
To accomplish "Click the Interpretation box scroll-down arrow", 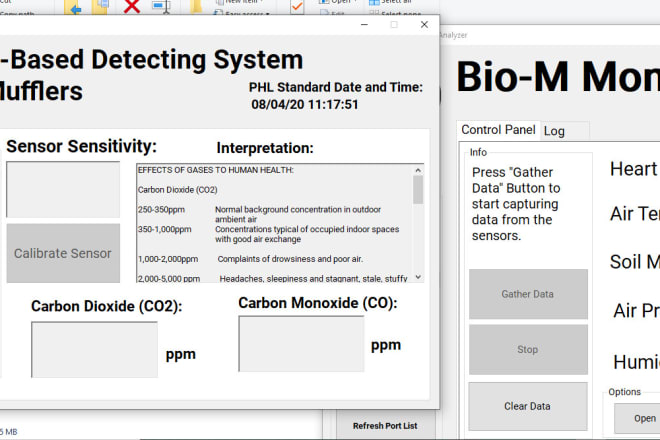I will (x=418, y=277).
